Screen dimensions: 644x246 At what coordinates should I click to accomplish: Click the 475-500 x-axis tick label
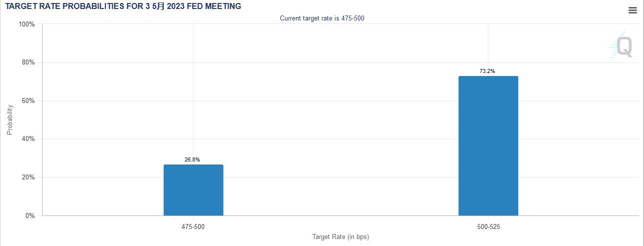point(193,226)
